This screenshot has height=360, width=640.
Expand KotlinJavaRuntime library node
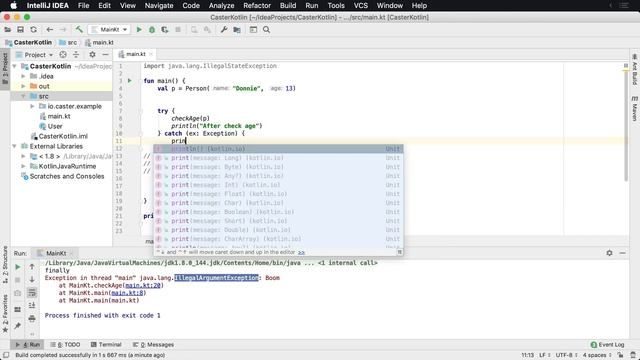pyautogui.click(x=23, y=166)
